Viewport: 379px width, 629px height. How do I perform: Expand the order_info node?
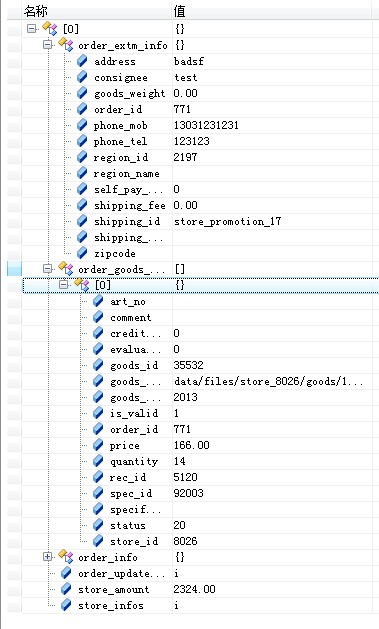pos(48,557)
